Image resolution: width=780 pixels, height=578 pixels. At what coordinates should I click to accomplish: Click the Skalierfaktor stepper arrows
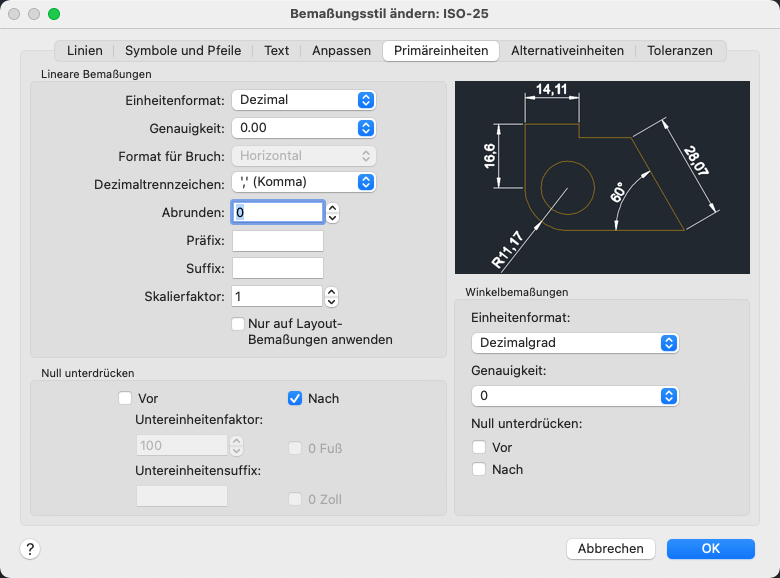point(333,296)
